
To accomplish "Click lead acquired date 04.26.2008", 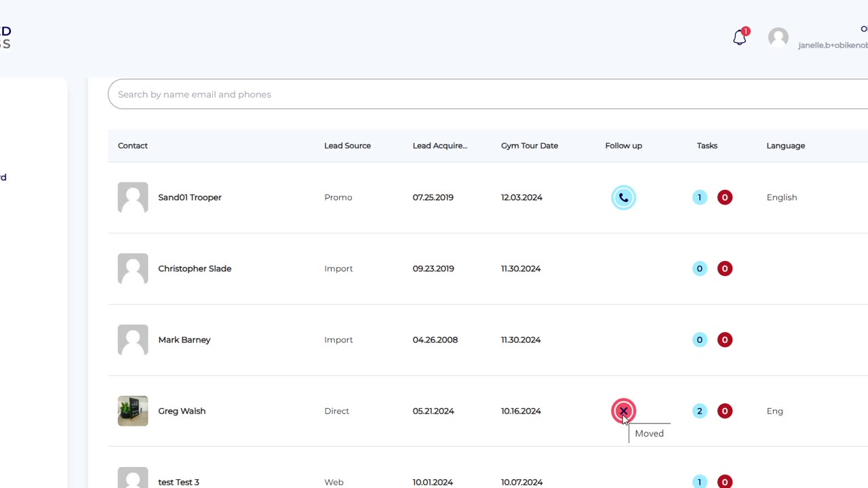I will [435, 340].
